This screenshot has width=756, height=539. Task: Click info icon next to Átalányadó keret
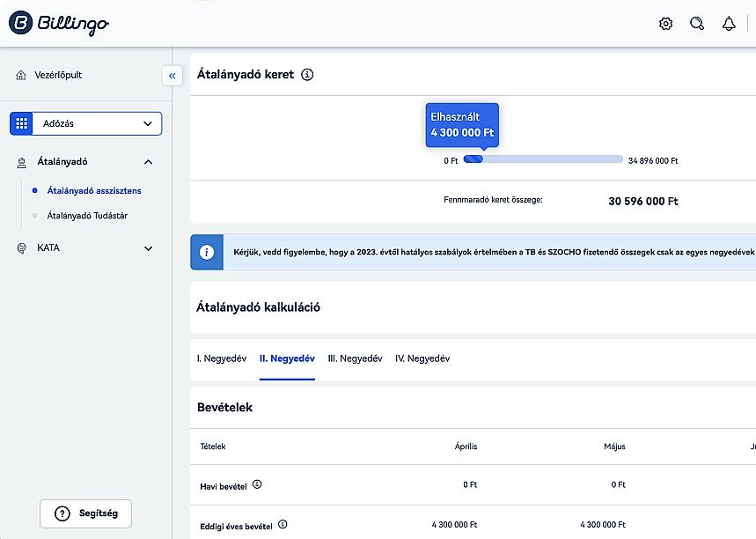(x=307, y=75)
